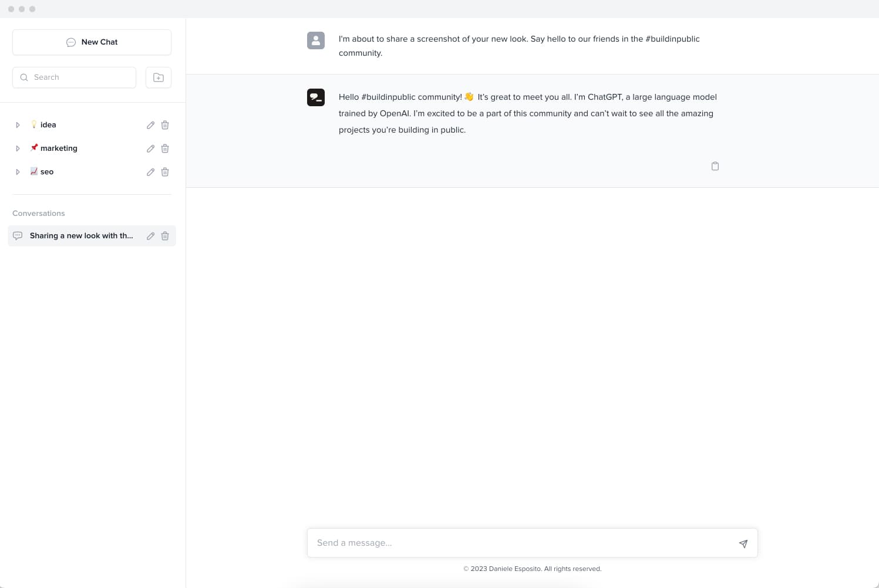The width and height of the screenshot is (879, 588).
Task: Open the idea folder
Action: (x=48, y=125)
